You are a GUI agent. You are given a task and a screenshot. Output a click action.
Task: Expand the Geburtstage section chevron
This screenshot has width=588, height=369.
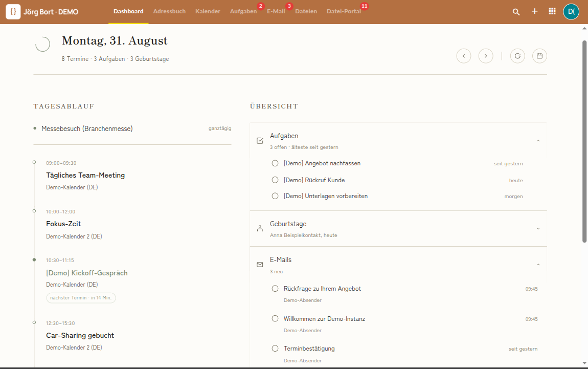tap(538, 229)
